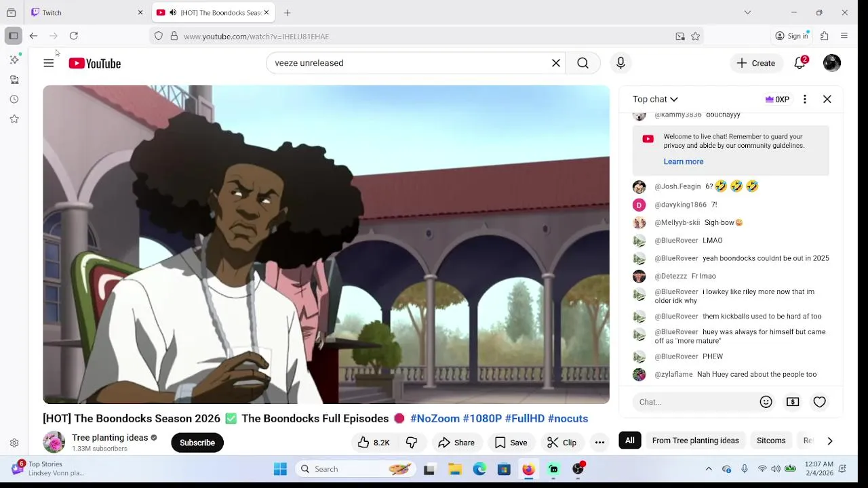Show hidden system tray icons
This screenshot has width=868, height=488.
pyautogui.click(x=709, y=469)
